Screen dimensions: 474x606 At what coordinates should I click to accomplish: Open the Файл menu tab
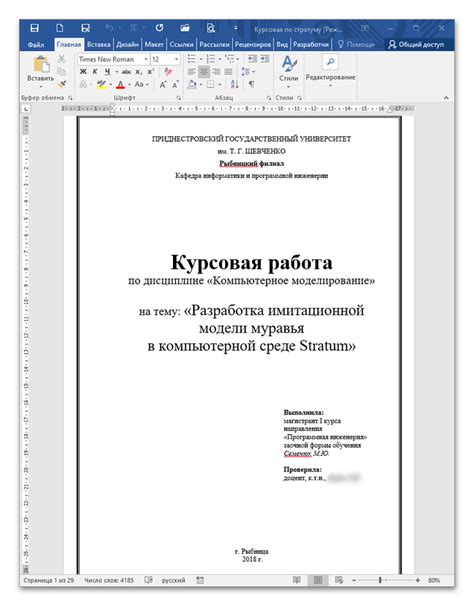(36, 44)
